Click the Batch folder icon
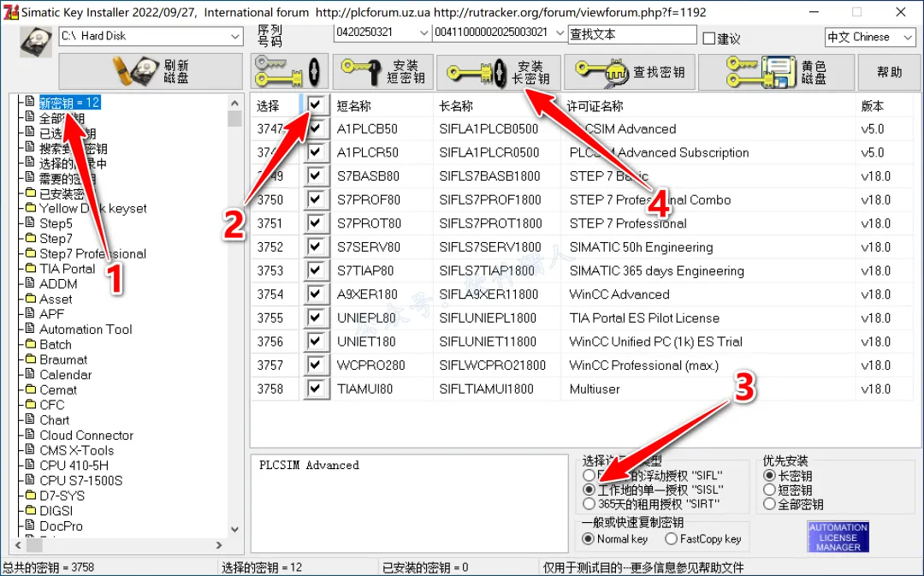 tap(31, 344)
